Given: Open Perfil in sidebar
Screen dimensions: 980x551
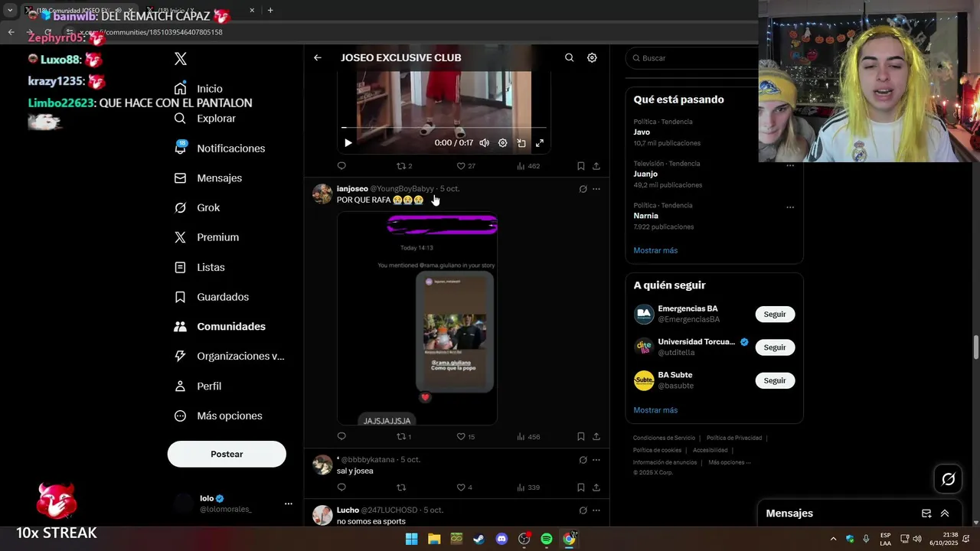Looking at the screenshot, I should (198, 386).
